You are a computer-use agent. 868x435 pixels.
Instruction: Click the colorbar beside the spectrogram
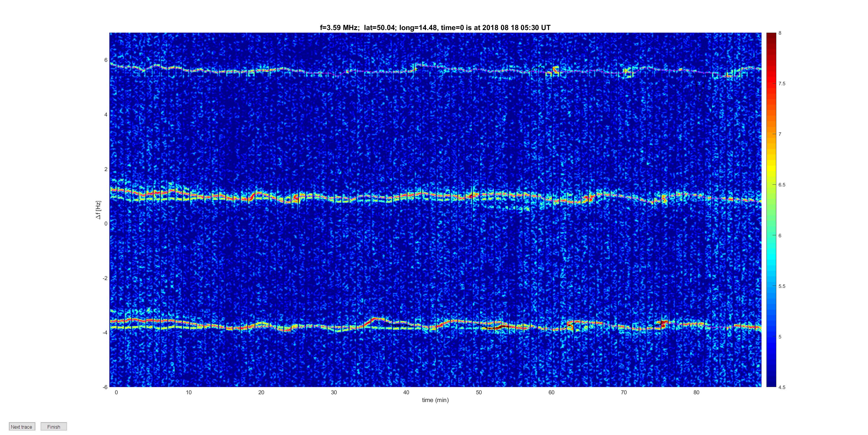click(771, 210)
